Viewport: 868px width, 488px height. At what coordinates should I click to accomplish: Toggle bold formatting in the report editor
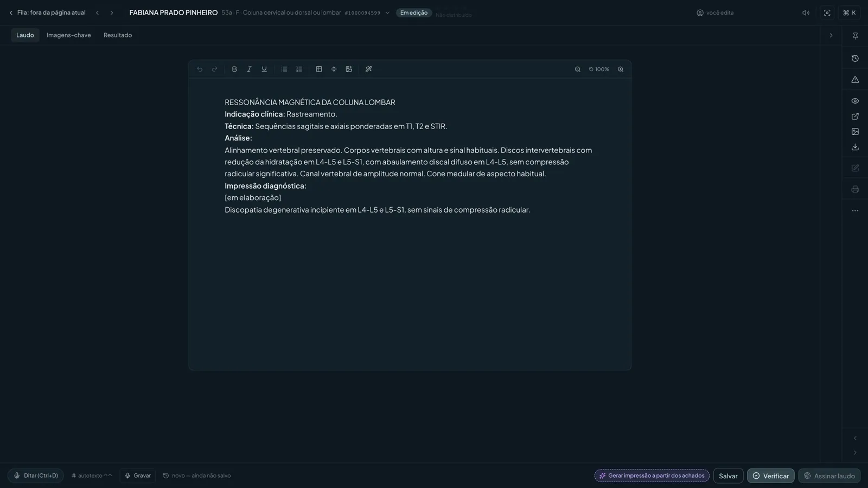pyautogui.click(x=234, y=69)
